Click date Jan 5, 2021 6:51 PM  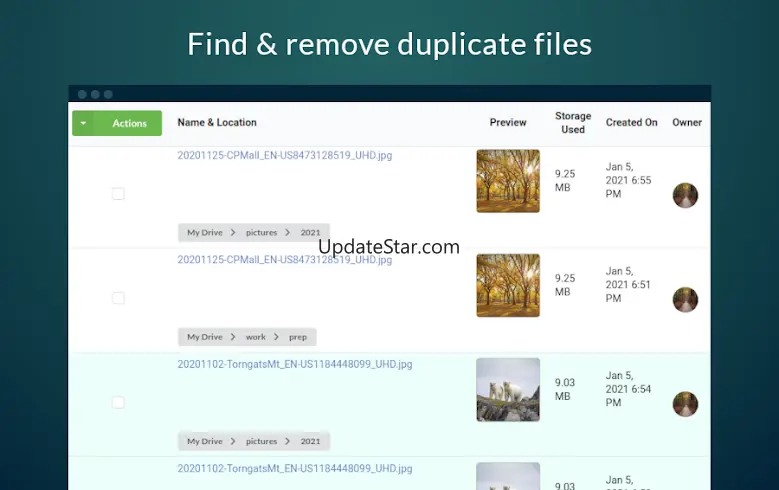point(628,285)
